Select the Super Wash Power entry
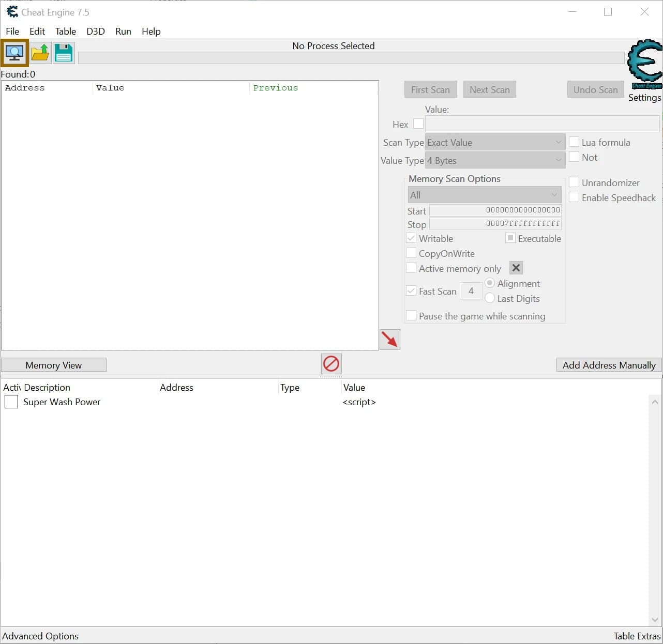The width and height of the screenshot is (663, 644). [x=62, y=402]
